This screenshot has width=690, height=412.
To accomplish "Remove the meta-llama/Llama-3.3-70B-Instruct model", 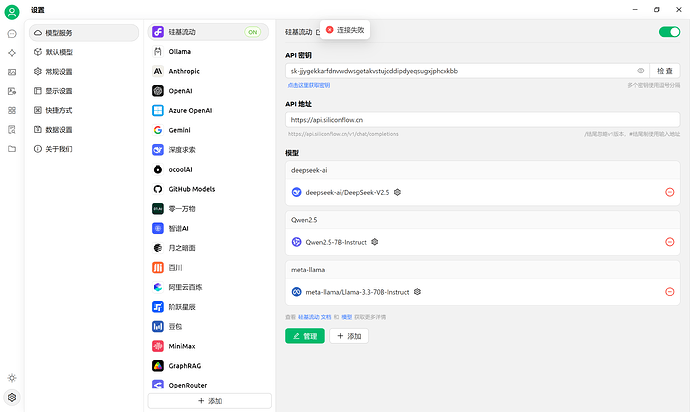I will coord(669,292).
